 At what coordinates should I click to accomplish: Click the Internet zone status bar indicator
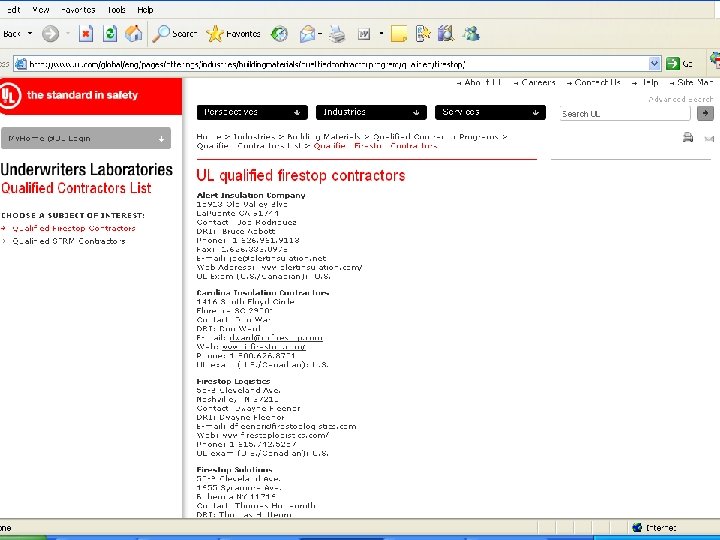click(654, 528)
